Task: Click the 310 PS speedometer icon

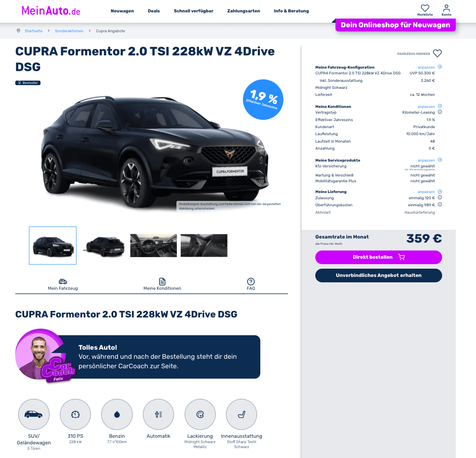Action: coord(75,414)
